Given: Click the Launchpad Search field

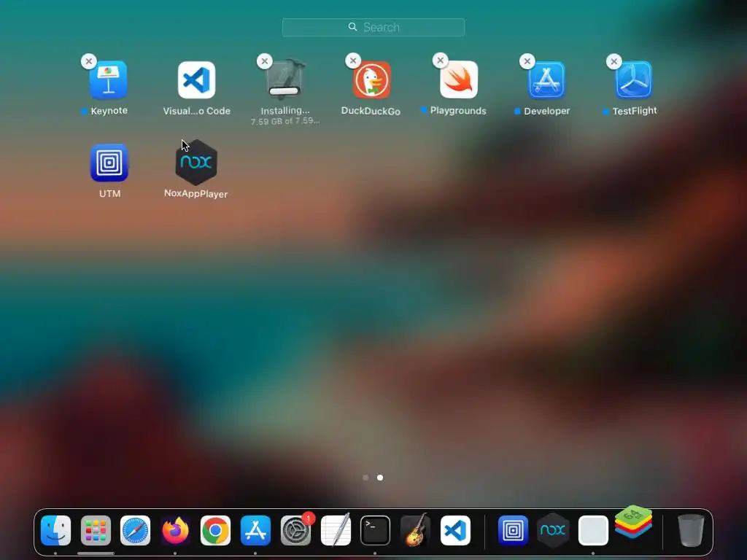Looking at the screenshot, I should click(x=373, y=27).
